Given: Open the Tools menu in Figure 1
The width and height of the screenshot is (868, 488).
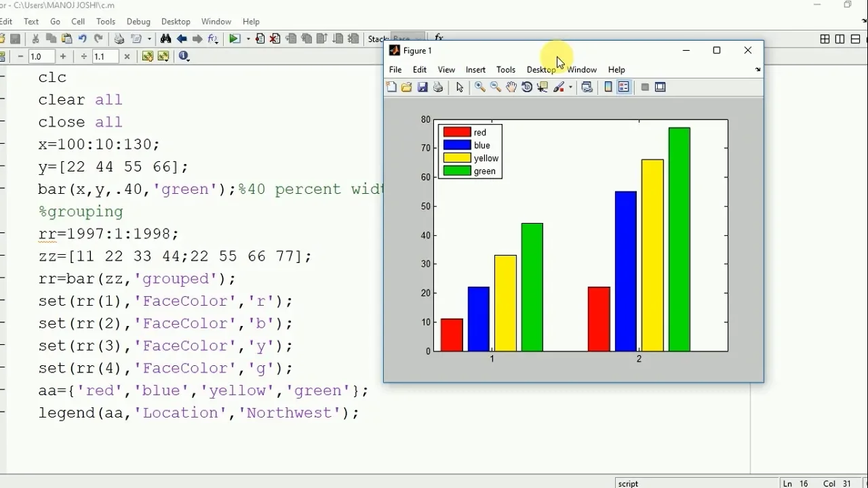Looking at the screenshot, I should click(x=506, y=70).
